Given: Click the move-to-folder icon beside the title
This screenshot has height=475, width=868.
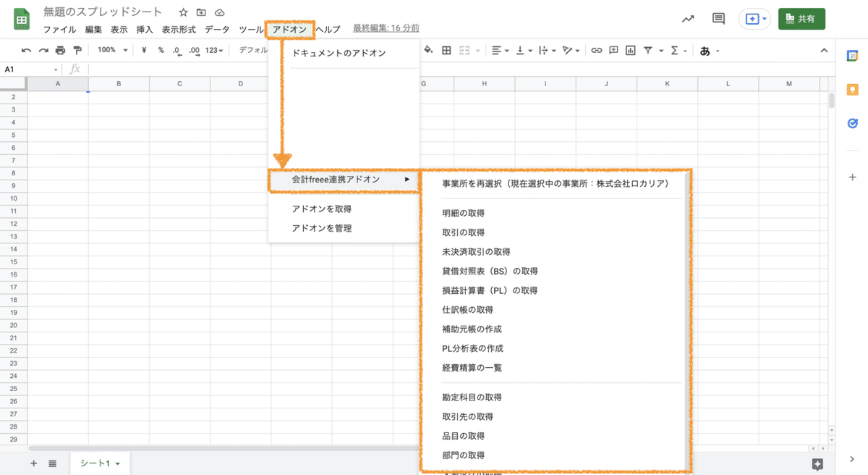Looking at the screenshot, I should pyautogui.click(x=201, y=13).
